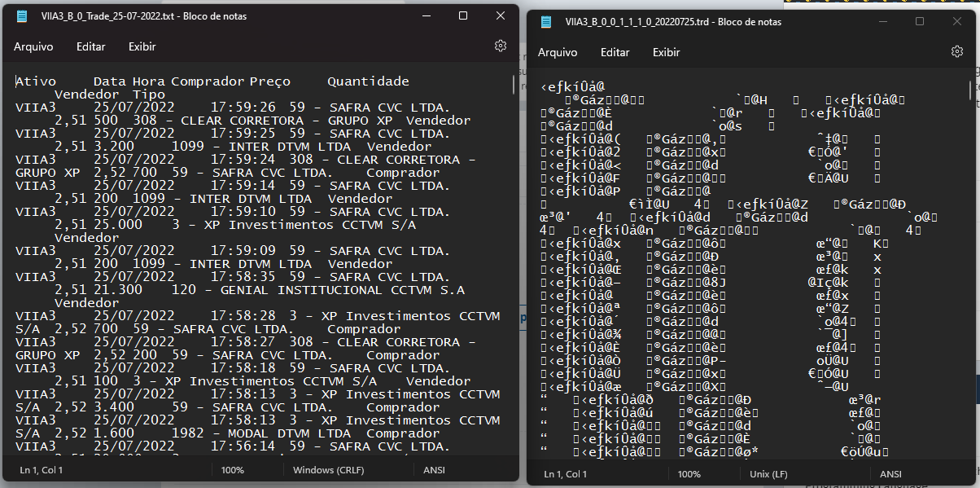The image size is (980, 488).
Task: Click ANSI encoding in the .trd status bar
Action: coord(891,474)
